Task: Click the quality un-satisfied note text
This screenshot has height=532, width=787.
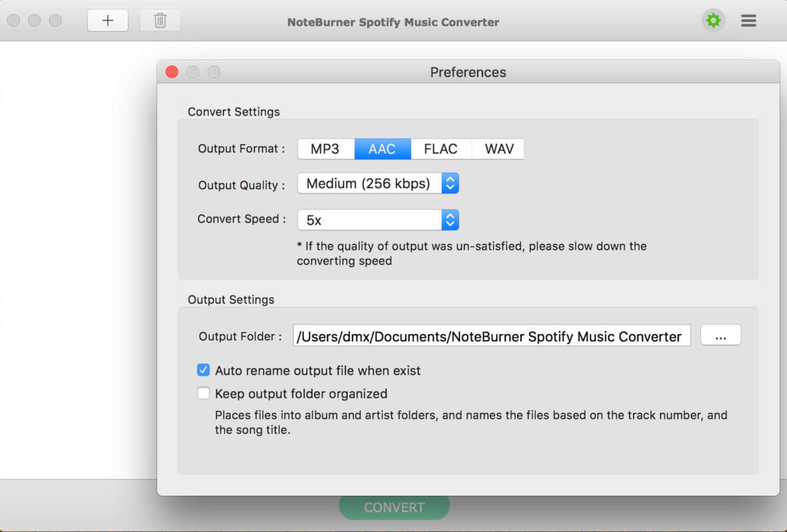Action: click(472, 253)
